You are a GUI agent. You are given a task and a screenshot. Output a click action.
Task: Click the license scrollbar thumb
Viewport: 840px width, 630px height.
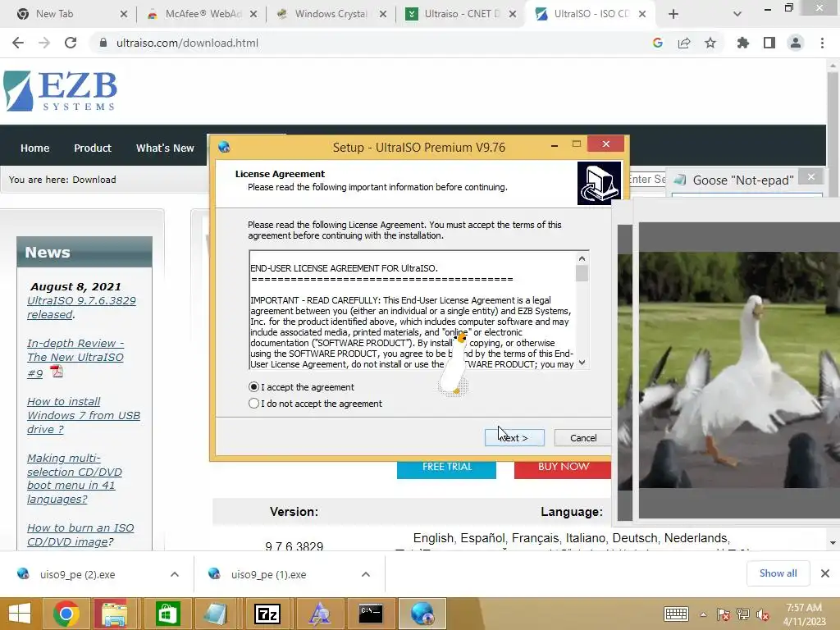tap(582, 273)
